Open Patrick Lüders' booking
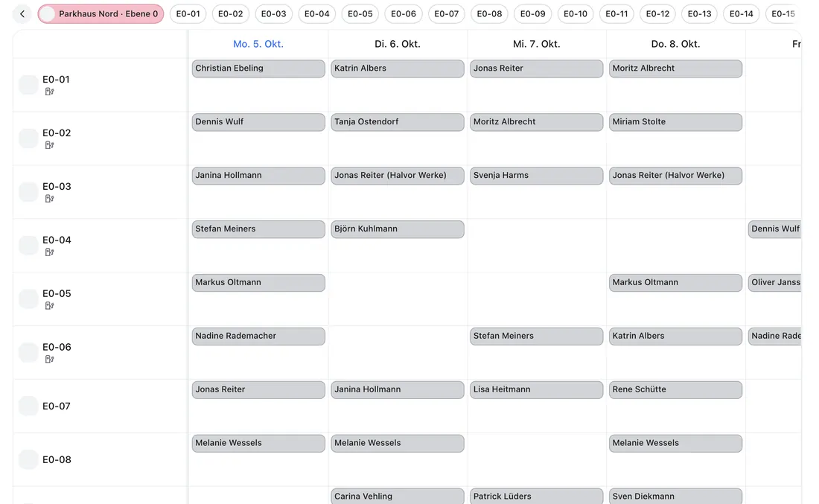Image resolution: width=819 pixels, height=504 pixels. [536, 496]
